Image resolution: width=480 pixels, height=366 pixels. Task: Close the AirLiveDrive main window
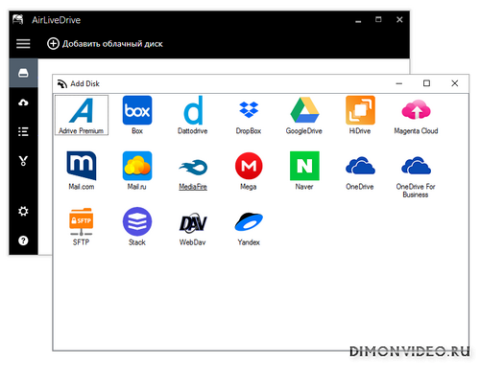[399, 20]
